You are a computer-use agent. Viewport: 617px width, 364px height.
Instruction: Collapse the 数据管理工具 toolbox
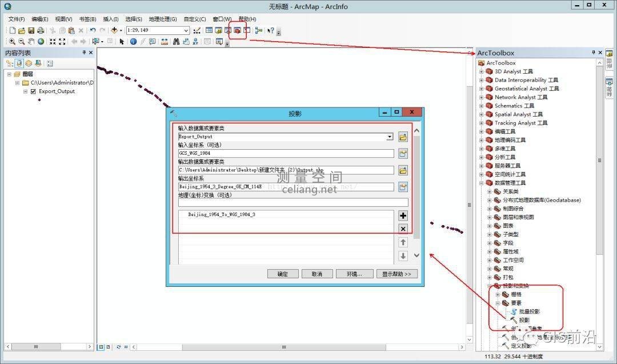click(481, 183)
